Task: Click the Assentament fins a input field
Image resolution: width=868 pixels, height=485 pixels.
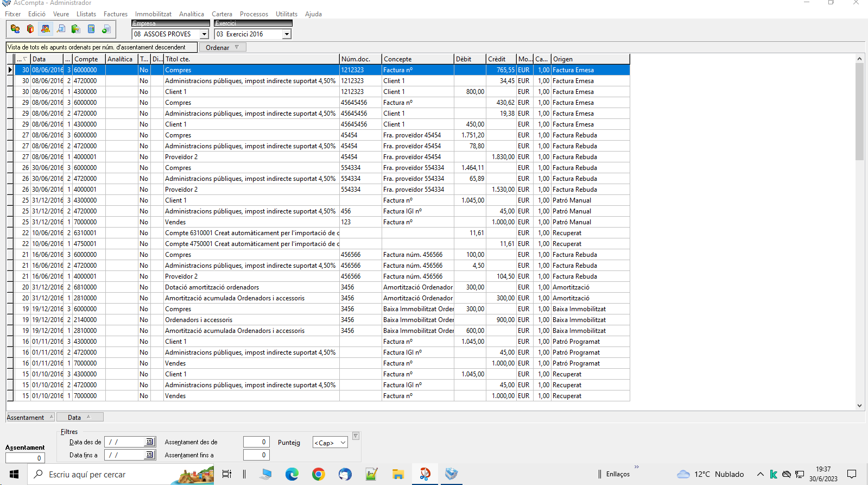Action: [256, 455]
